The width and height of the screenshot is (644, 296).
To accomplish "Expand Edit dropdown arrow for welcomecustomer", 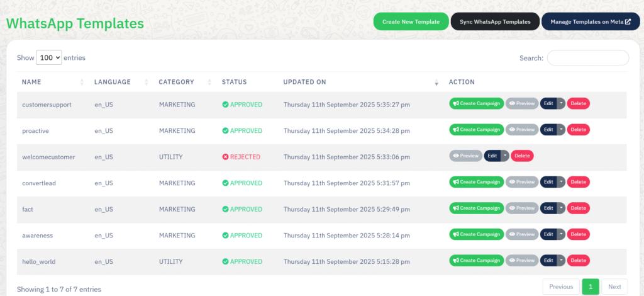I will pos(505,156).
